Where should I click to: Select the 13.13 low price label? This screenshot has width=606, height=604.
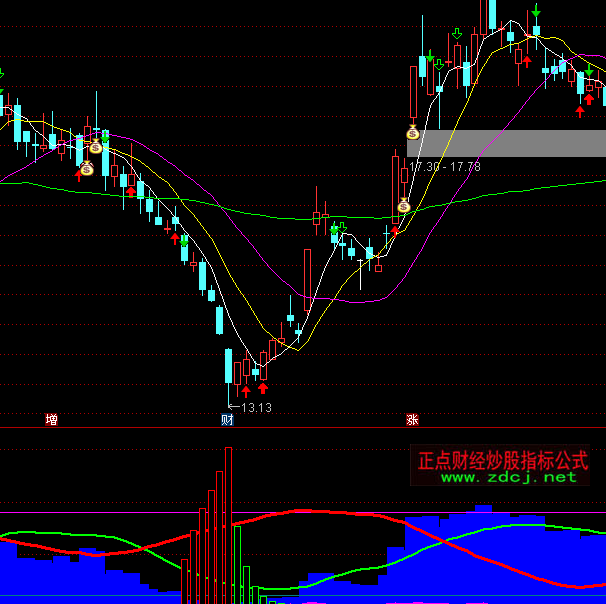255,408
